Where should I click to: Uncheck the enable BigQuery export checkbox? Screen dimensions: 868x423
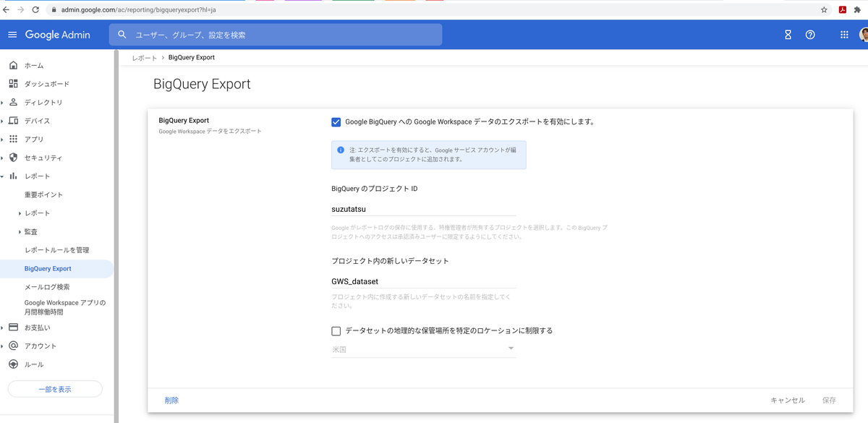(336, 122)
